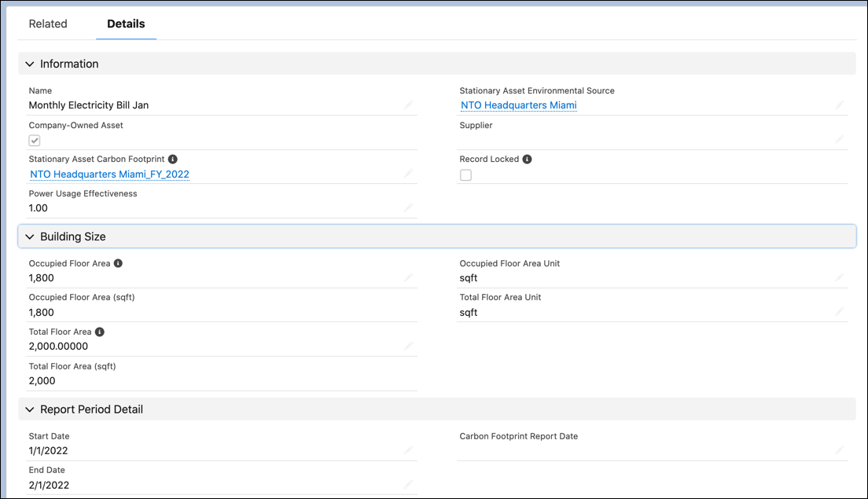
Task: Show info for Stationary Asset Carbon Footprint
Action: pos(173,160)
